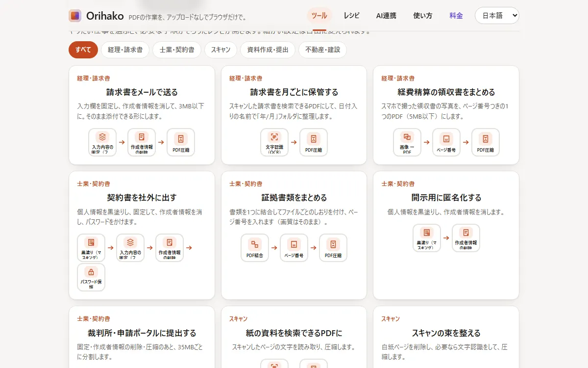Open the 請求書をメールで送る recipe title
The image size is (588, 368).
(x=142, y=92)
